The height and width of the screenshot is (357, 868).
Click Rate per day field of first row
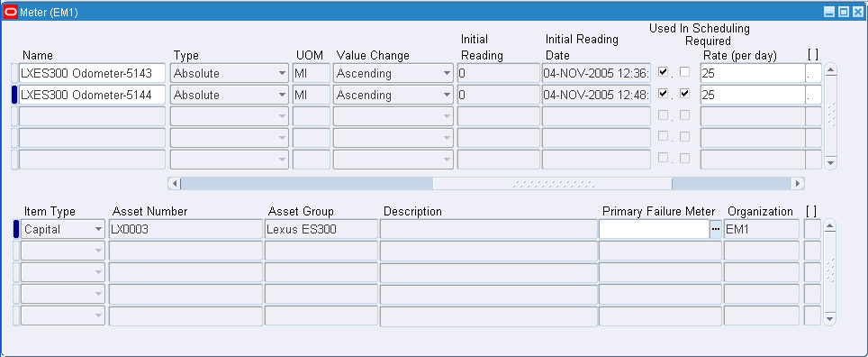(753, 73)
